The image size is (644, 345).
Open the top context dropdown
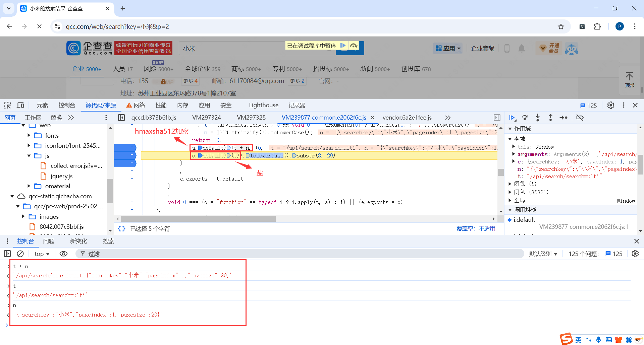tap(42, 254)
